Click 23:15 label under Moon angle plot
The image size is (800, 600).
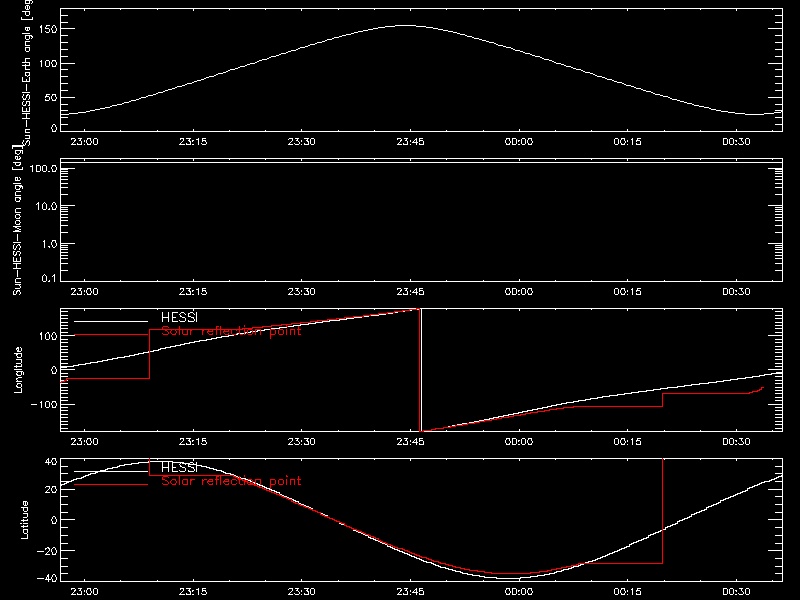click(x=193, y=291)
